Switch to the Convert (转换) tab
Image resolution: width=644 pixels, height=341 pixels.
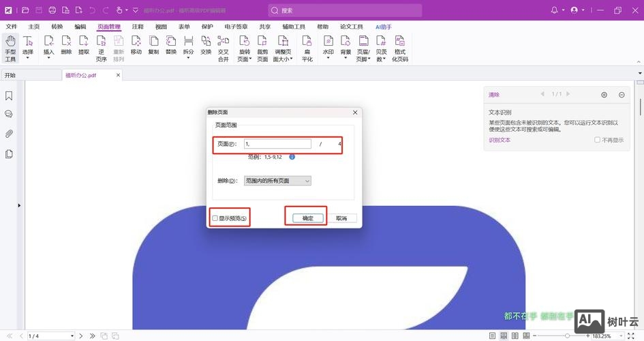(57, 27)
